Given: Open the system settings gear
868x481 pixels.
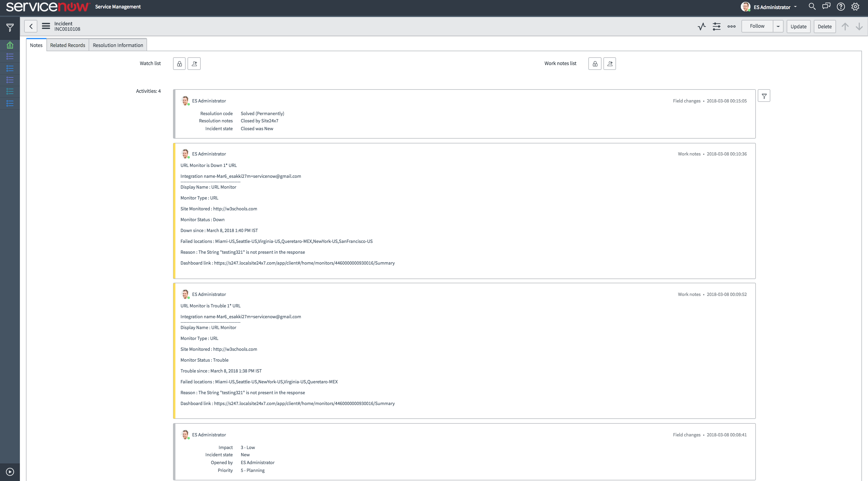Looking at the screenshot, I should click(855, 7).
